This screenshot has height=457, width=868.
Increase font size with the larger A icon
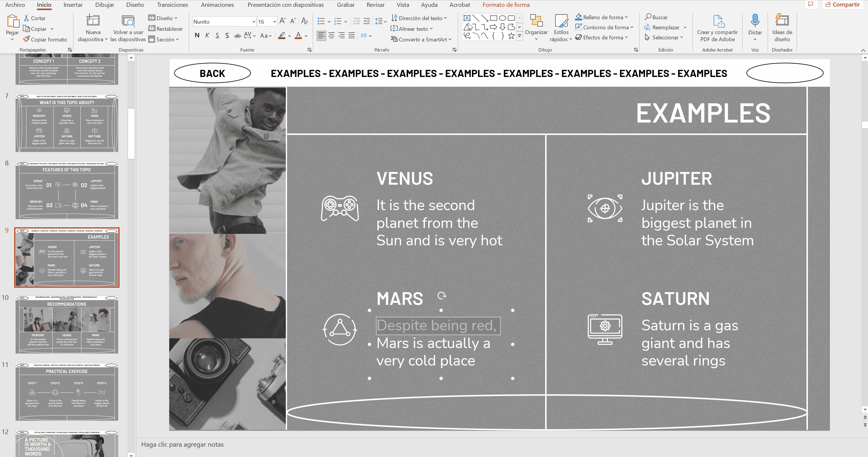tap(283, 21)
